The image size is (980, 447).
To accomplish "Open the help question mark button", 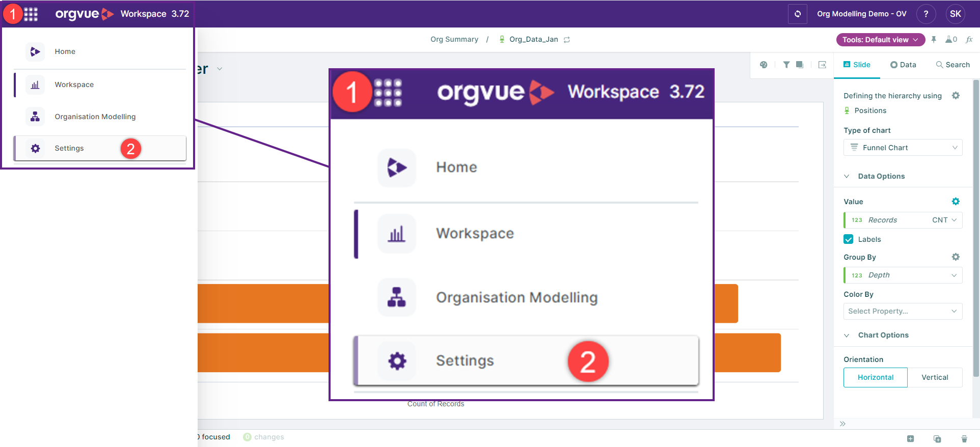I will [926, 14].
